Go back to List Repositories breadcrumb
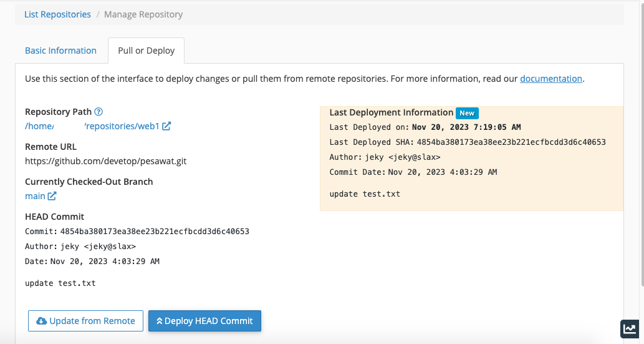 pos(57,14)
